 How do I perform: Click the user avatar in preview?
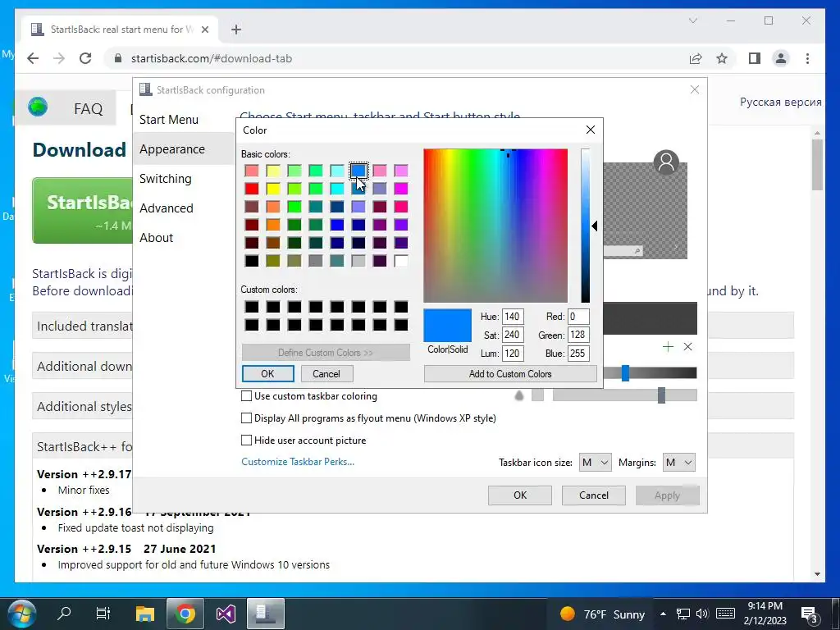[666, 162]
